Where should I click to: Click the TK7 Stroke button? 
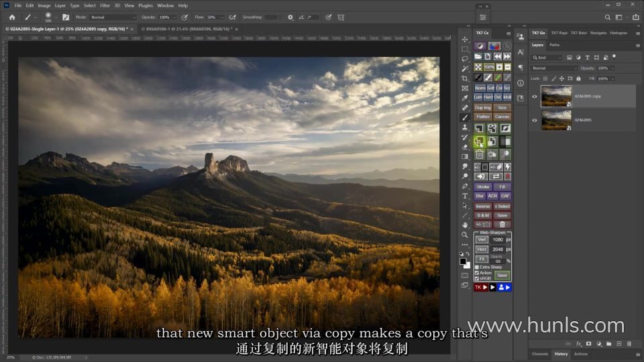483,187
